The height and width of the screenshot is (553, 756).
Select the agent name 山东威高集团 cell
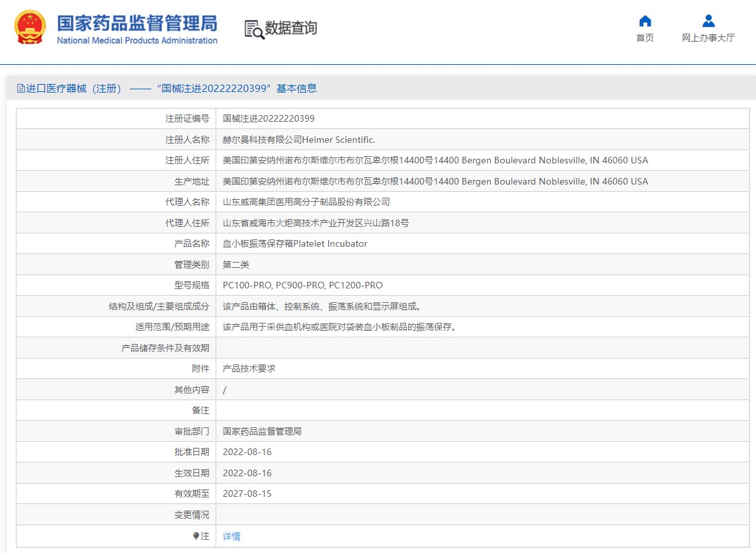306,202
